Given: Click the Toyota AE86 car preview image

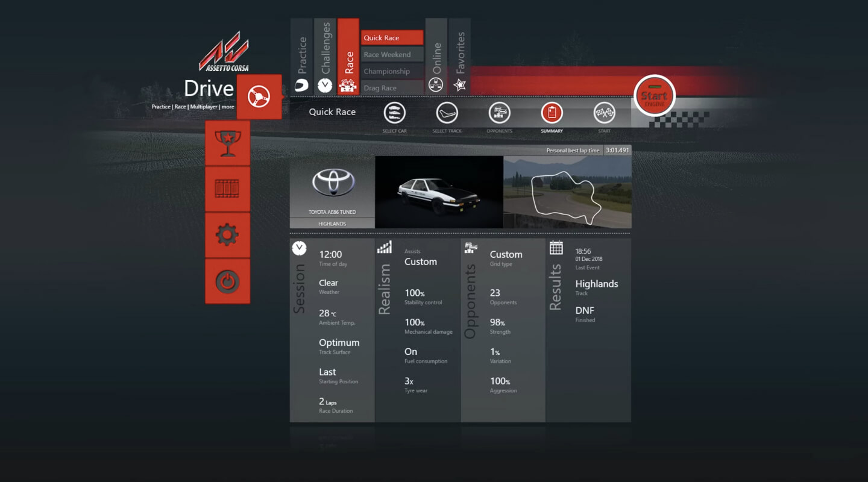Looking at the screenshot, I should [439, 192].
